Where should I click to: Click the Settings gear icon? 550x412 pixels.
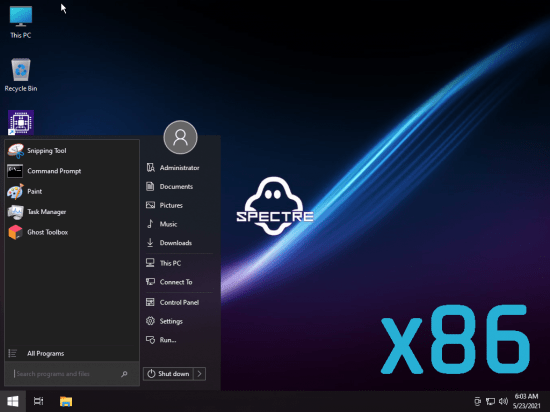coord(150,321)
